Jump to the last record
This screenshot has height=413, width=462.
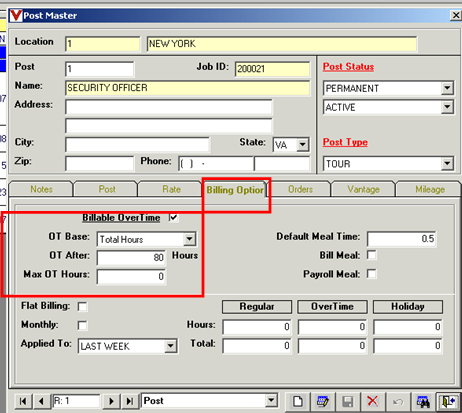pyautogui.click(x=129, y=401)
